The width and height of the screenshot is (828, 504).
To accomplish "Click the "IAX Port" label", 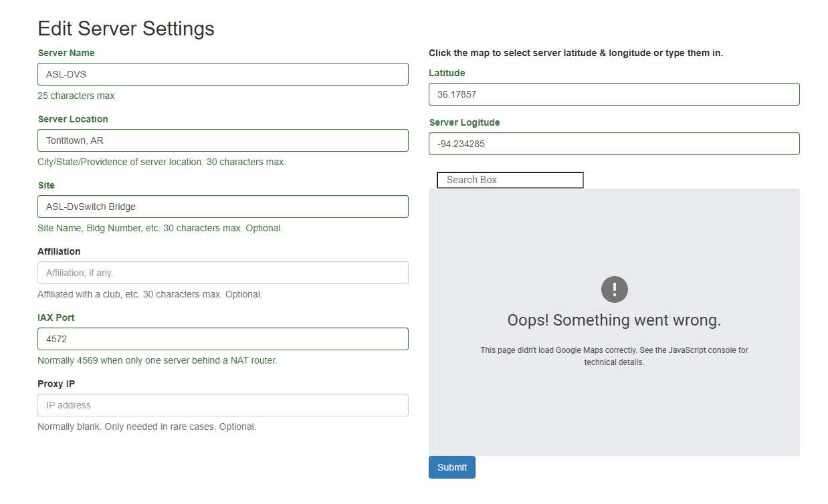I will (x=56, y=318).
